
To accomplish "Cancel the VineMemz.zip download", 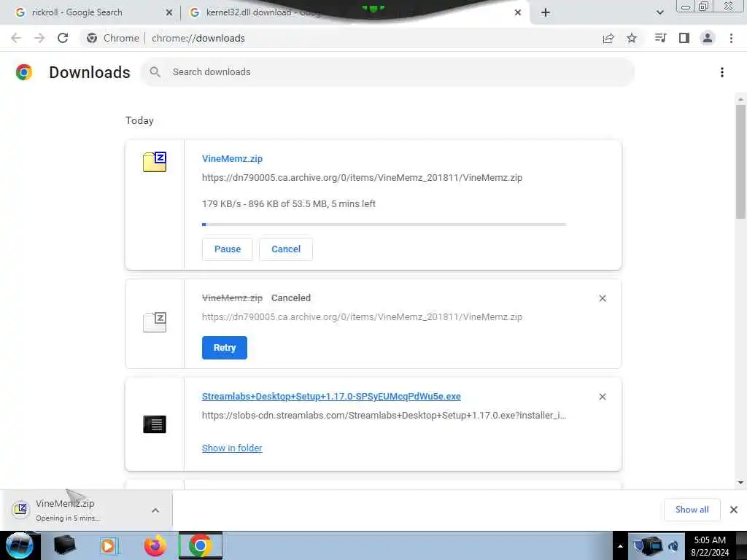I will [x=286, y=249].
